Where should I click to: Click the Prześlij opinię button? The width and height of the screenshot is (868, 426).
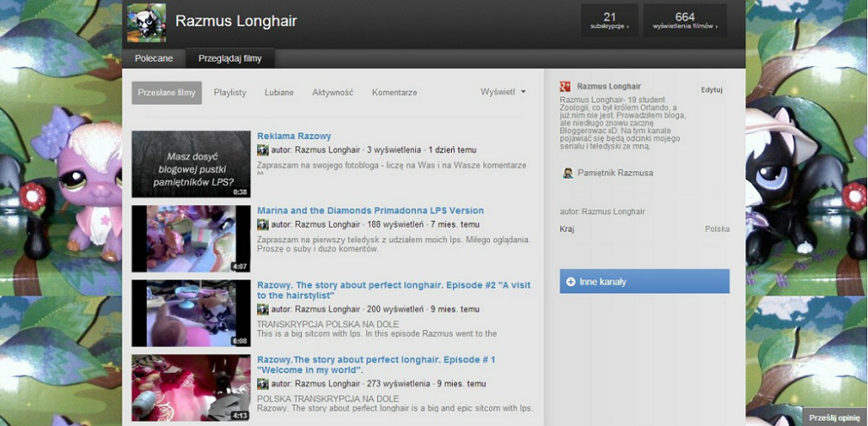tap(835, 418)
